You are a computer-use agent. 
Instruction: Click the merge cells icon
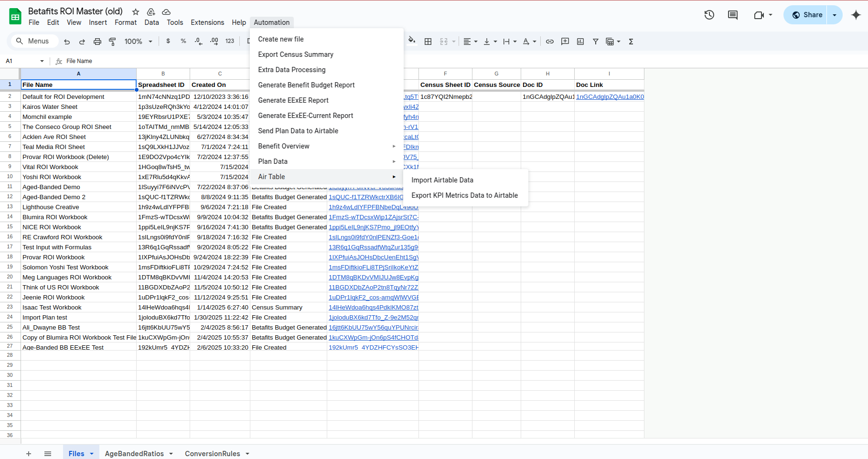444,42
